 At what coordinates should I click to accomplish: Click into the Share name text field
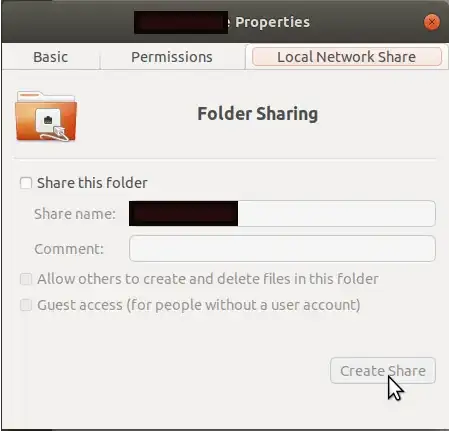282,214
